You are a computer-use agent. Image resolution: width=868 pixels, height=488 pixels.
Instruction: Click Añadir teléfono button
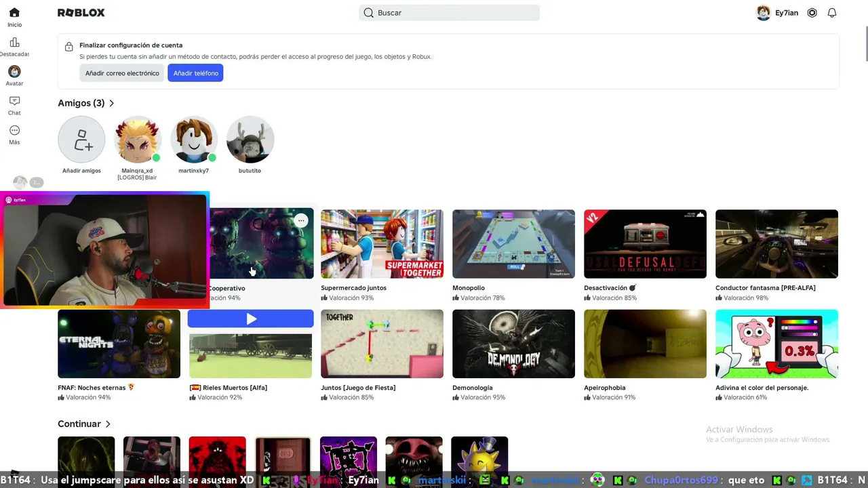click(195, 73)
